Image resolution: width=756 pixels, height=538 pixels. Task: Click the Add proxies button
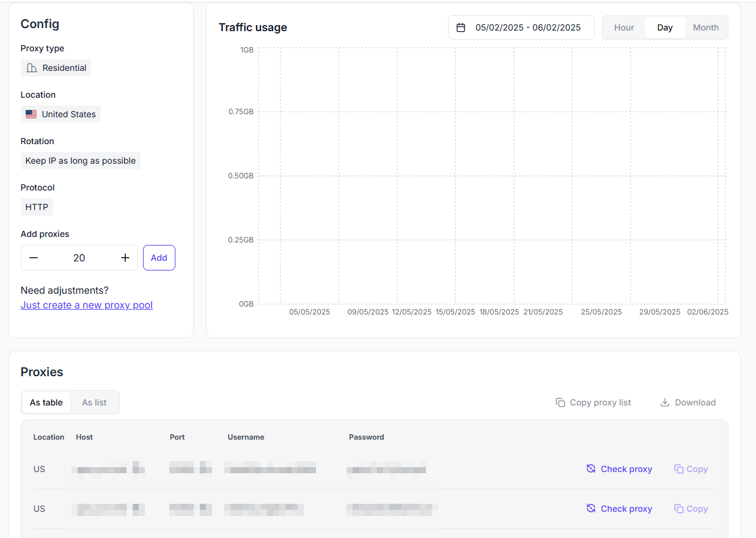point(159,258)
